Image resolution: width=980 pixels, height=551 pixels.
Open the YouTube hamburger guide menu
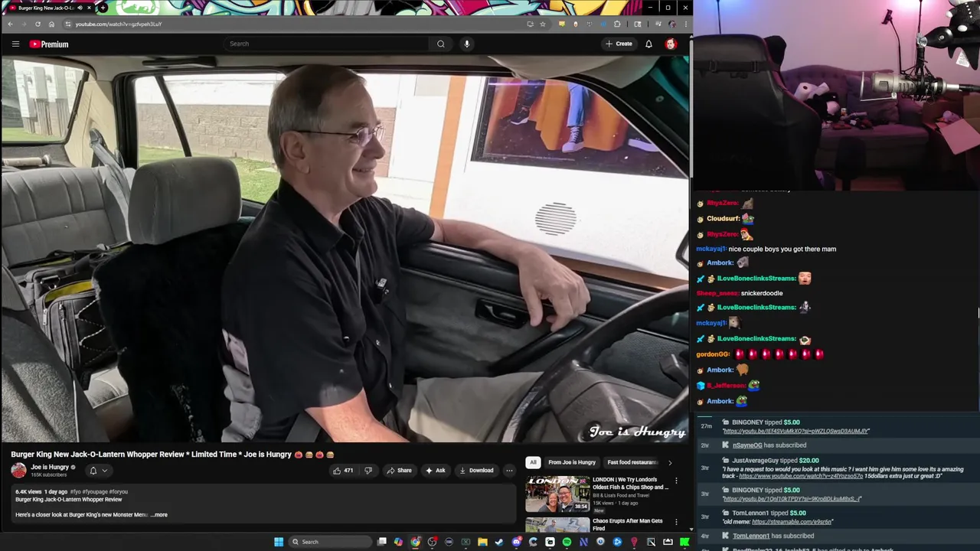pyautogui.click(x=15, y=44)
